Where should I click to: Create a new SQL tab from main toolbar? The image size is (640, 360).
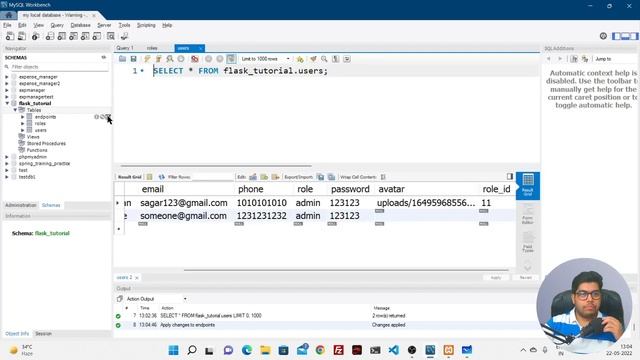tap(10, 36)
